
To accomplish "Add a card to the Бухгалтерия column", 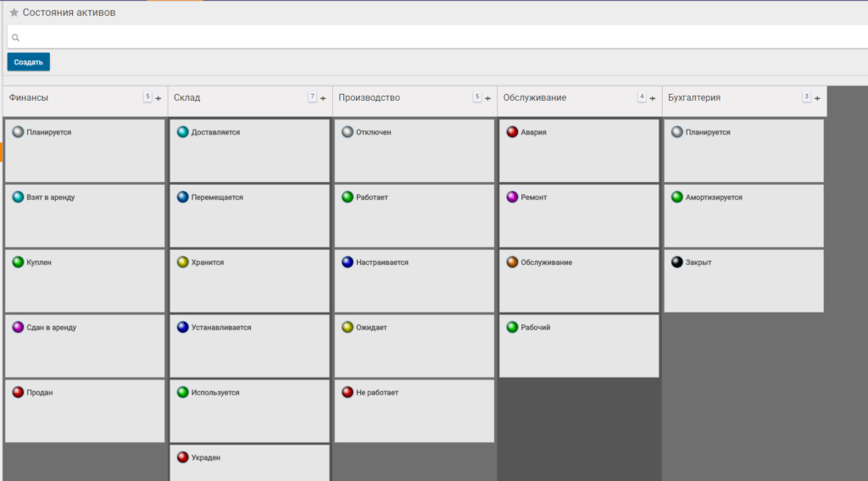I will coord(817,98).
